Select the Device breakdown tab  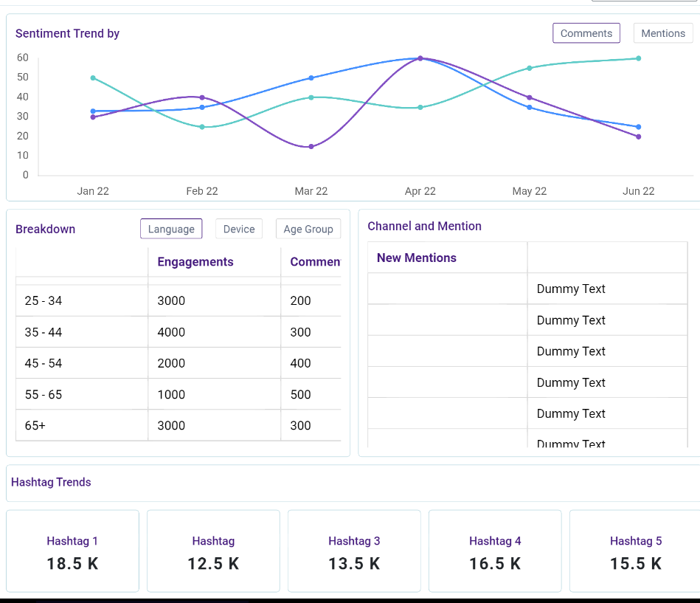[239, 229]
